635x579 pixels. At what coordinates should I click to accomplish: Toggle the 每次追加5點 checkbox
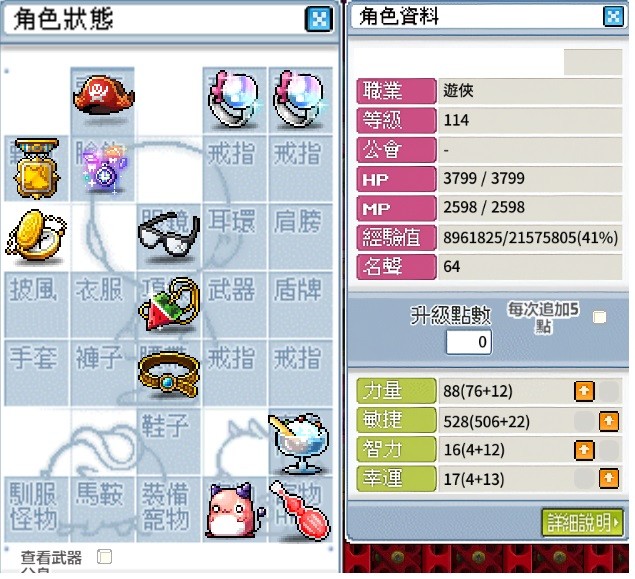[x=599, y=317]
